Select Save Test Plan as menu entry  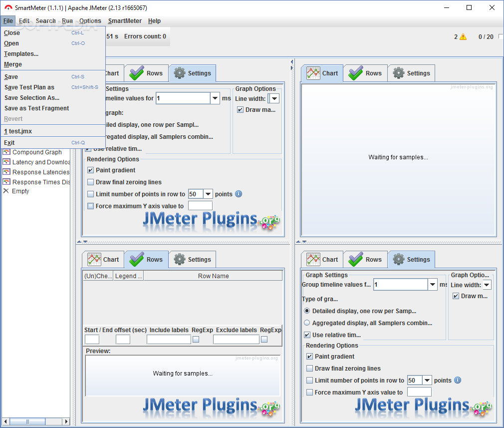point(53,87)
